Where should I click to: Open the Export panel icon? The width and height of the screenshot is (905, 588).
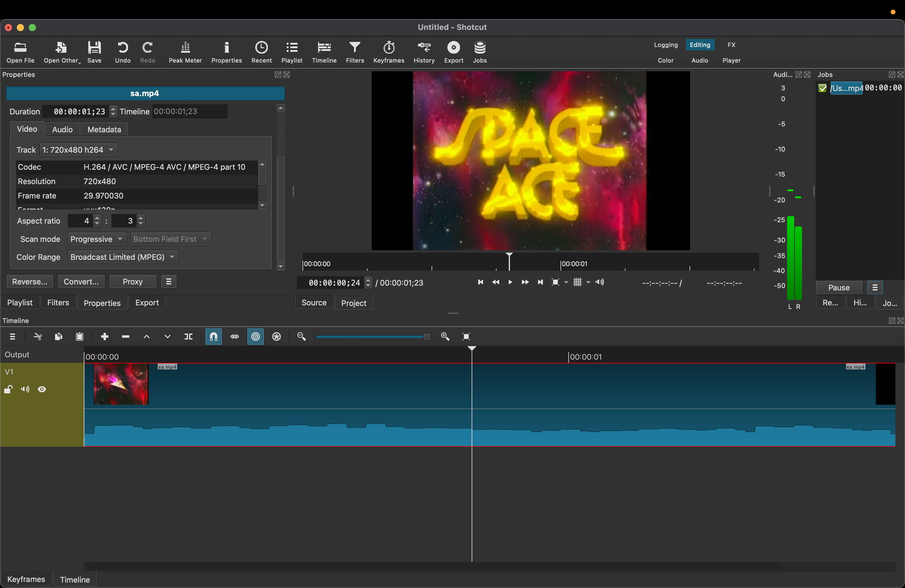(x=453, y=52)
